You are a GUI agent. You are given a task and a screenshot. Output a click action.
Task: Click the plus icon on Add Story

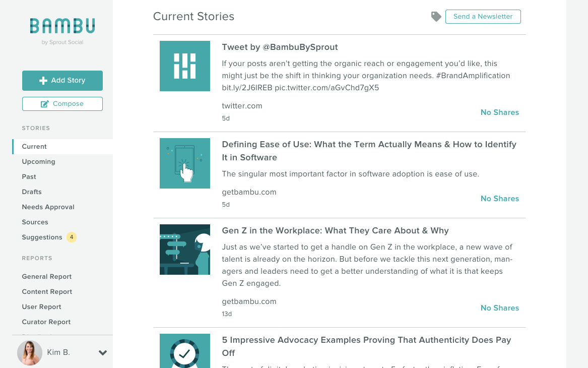pyautogui.click(x=43, y=81)
